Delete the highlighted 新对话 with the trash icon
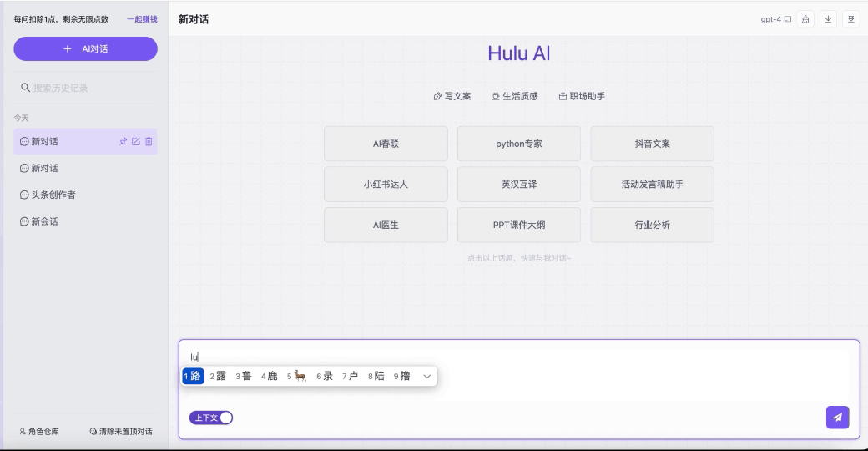The image size is (868, 451). 149,141
